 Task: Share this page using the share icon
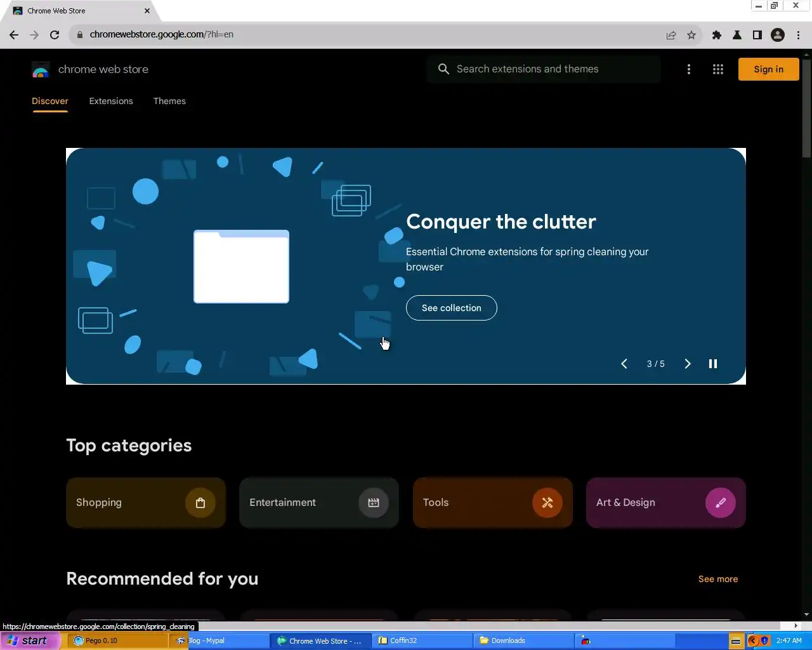click(671, 35)
